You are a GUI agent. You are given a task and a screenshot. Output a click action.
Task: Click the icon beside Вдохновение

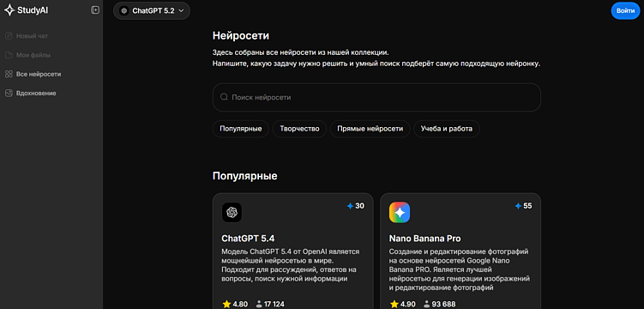9,94
